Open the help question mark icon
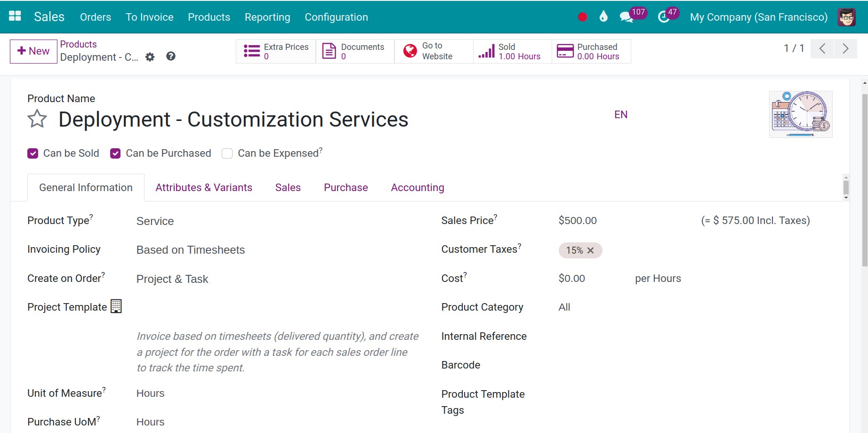This screenshot has height=433, width=868. point(171,56)
